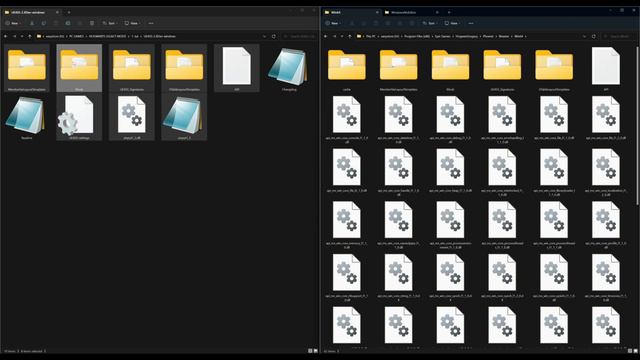This screenshot has height=360, width=640.
Task: Open the View dropdown in the right window
Action: point(453,23)
